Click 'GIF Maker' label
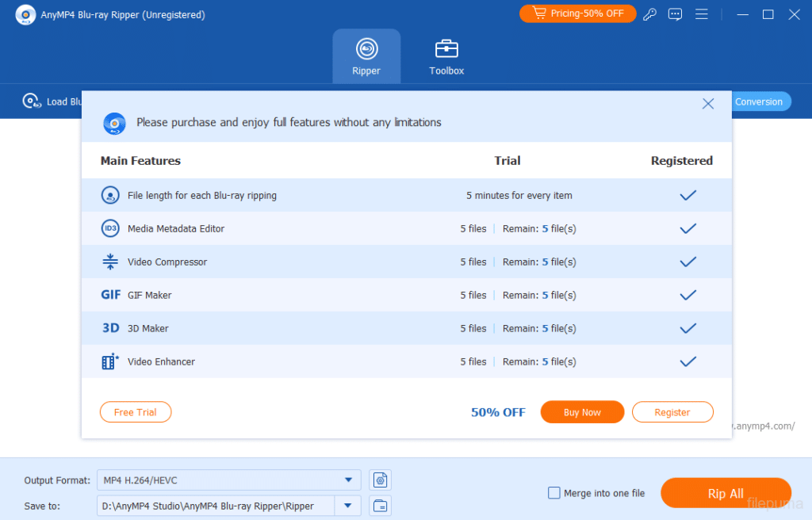The height and width of the screenshot is (520, 812). tap(150, 295)
